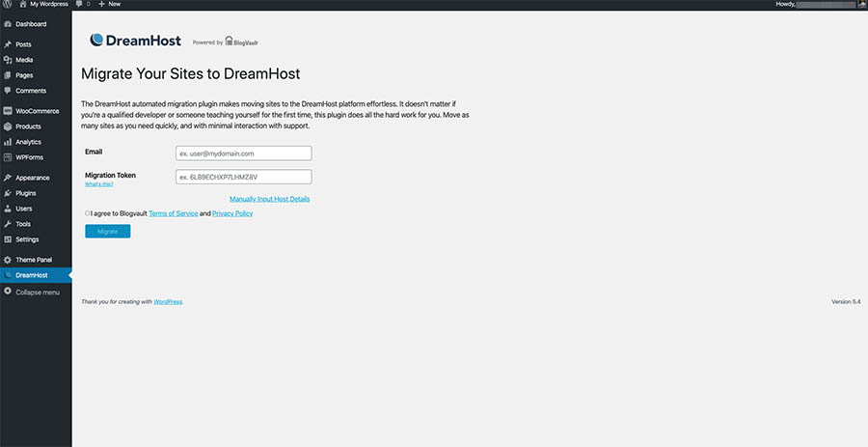Click the WordPress logo in admin bar
Image resolution: width=868 pixels, height=447 pixels.
[x=7, y=5]
